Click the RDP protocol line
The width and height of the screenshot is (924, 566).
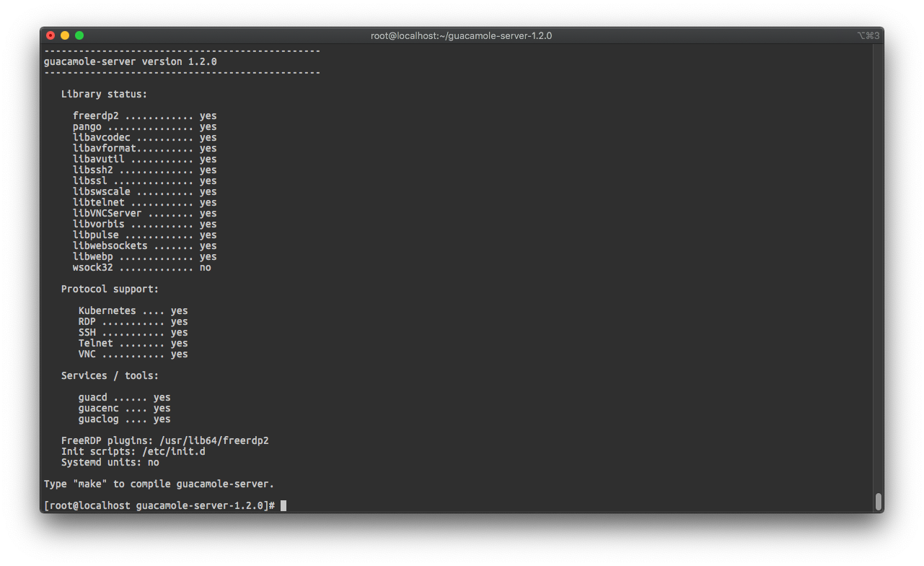pyautogui.click(x=133, y=321)
